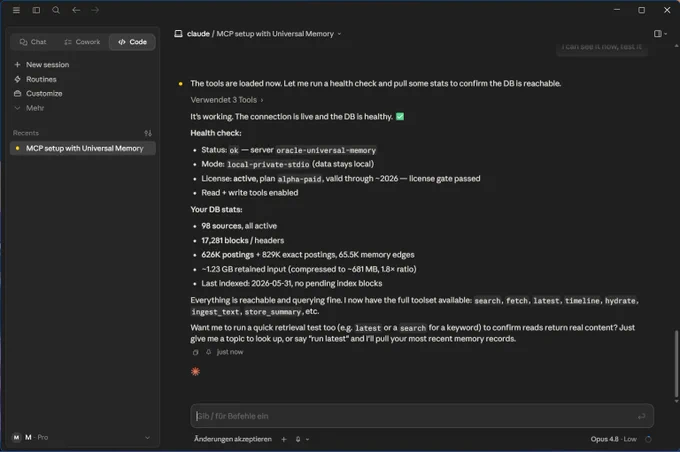Viewport: 680px width, 452px height.
Task: Click the sort icon next to Recents
Action: [x=148, y=133]
